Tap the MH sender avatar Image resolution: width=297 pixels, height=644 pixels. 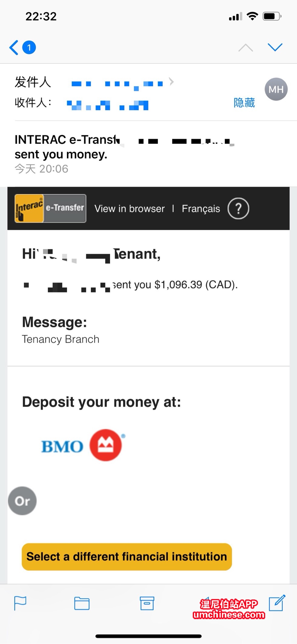(276, 89)
